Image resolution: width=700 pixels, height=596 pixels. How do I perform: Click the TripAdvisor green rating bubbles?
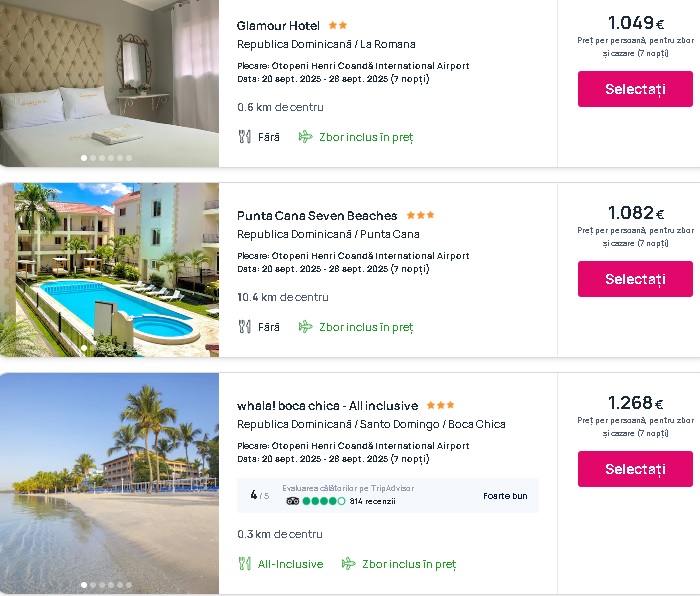pos(324,501)
